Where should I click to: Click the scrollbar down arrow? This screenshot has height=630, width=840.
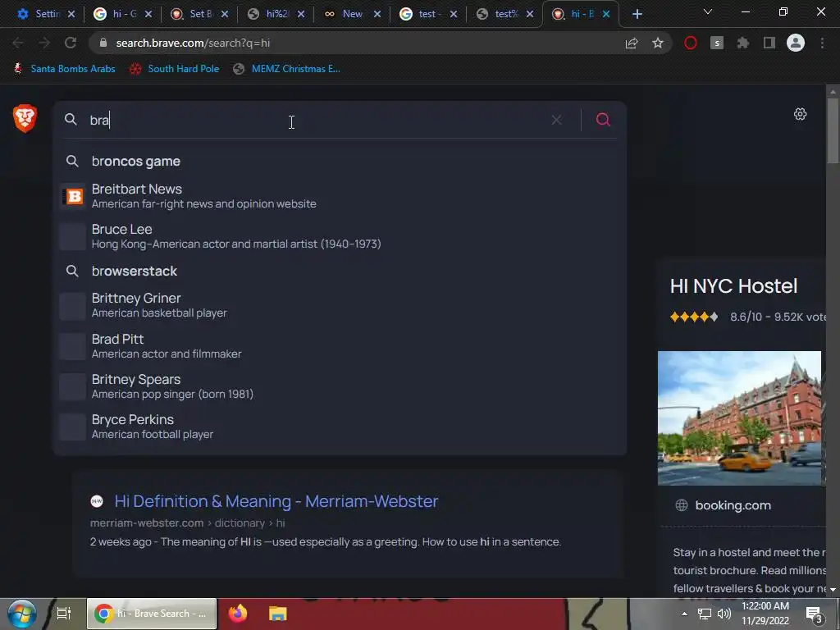[x=833, y=590]
